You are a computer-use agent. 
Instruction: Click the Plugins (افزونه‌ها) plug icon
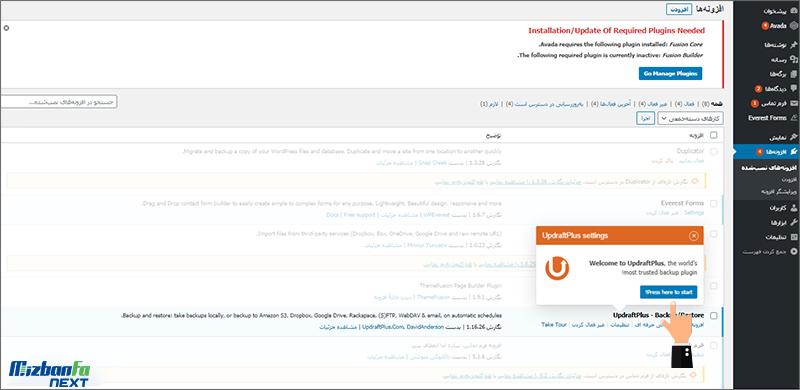click(793, 152)
